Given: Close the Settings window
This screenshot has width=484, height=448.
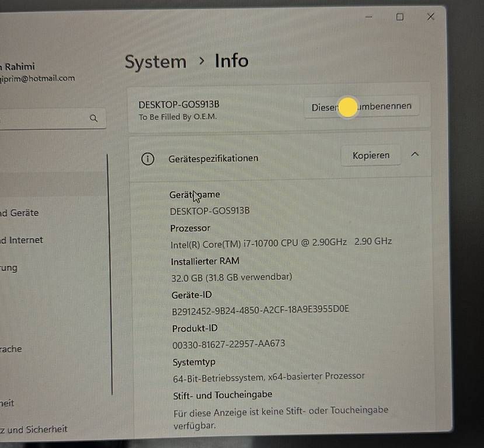Looking at the screenshot, I should click(x=431, y=17).
